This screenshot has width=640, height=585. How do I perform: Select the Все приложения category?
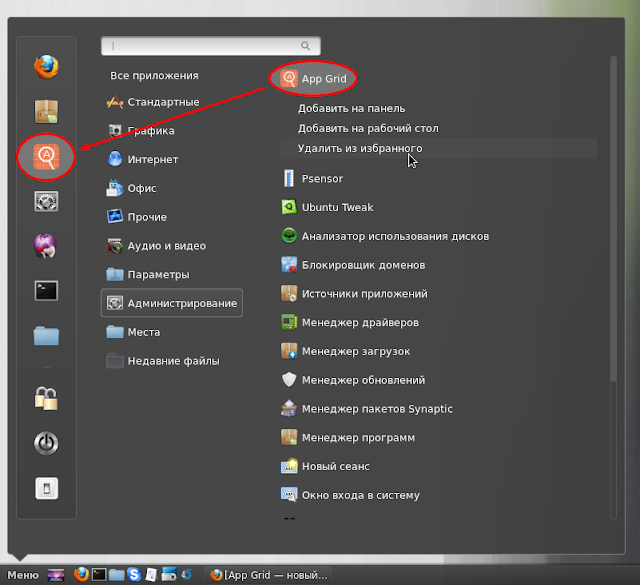[x=154, y=76]
